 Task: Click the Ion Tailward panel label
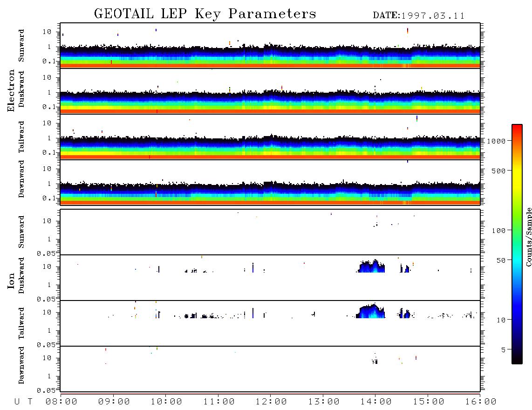point(21,323)
